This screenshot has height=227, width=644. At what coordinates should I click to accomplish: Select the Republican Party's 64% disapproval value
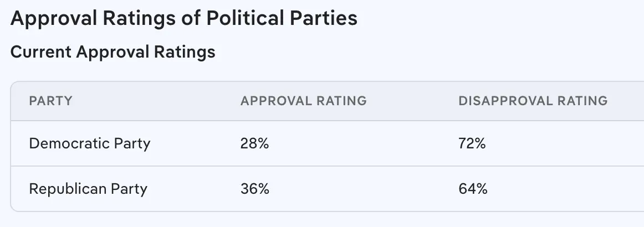[x=473, y=189]
